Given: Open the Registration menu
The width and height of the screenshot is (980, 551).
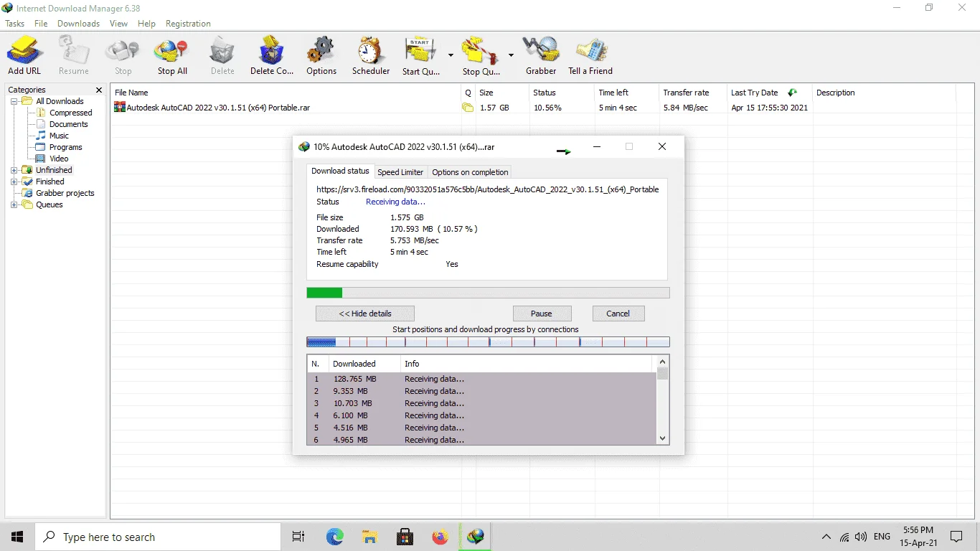Looking at the screenshot, I should pos(188,24).
